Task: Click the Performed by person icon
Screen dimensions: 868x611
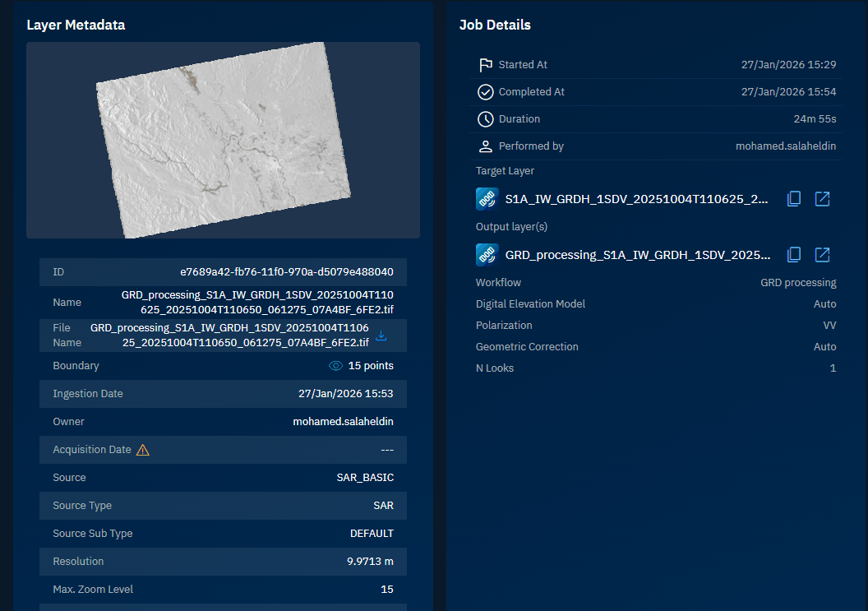Action: [486, 146]
